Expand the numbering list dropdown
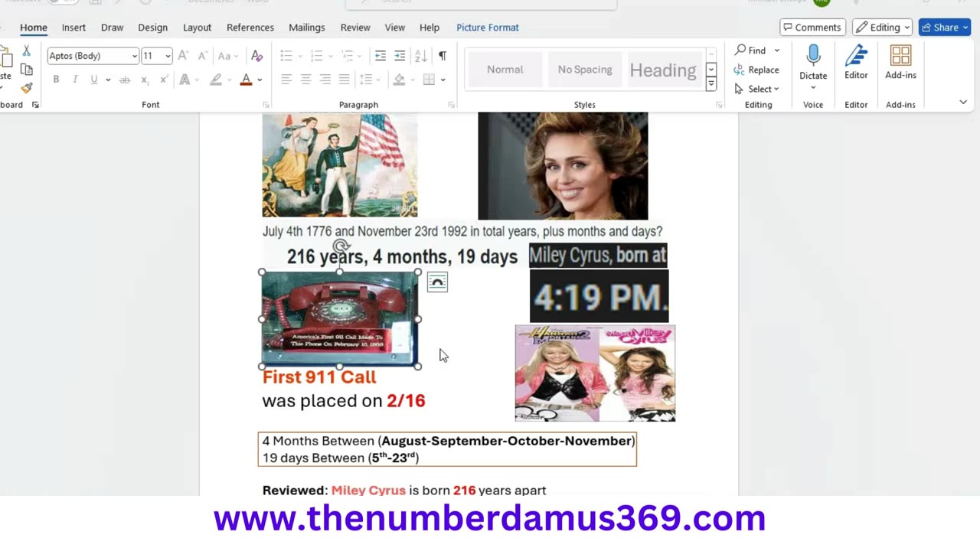 pos(330,56)
